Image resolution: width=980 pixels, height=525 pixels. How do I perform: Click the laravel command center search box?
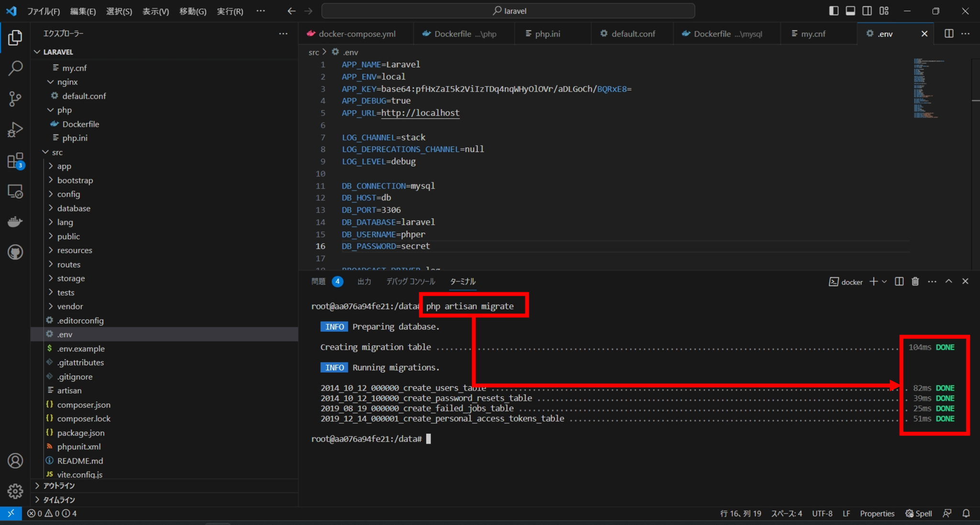pyautogui.click(x=510, y=11)
